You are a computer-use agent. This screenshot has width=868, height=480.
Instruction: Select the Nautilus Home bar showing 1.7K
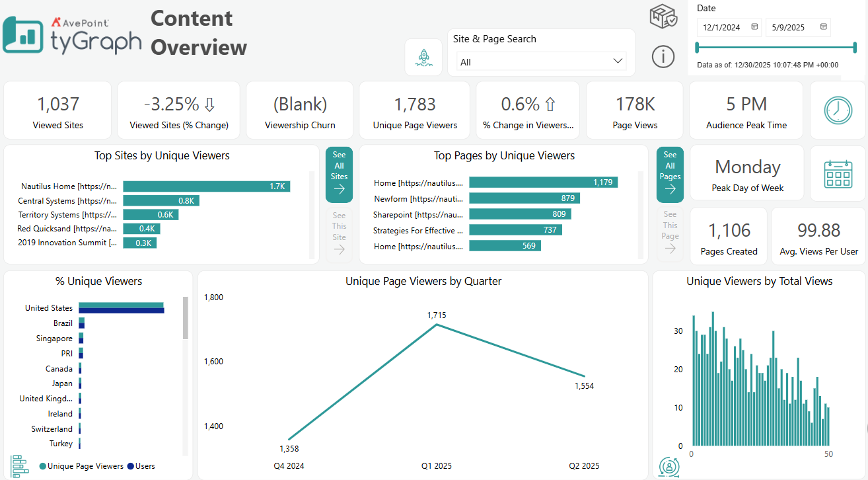207,186
